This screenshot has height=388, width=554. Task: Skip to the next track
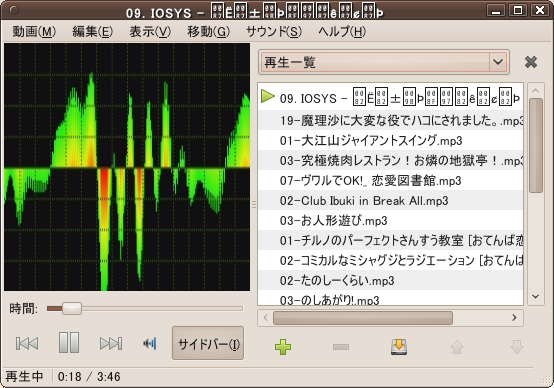[111, 343]
